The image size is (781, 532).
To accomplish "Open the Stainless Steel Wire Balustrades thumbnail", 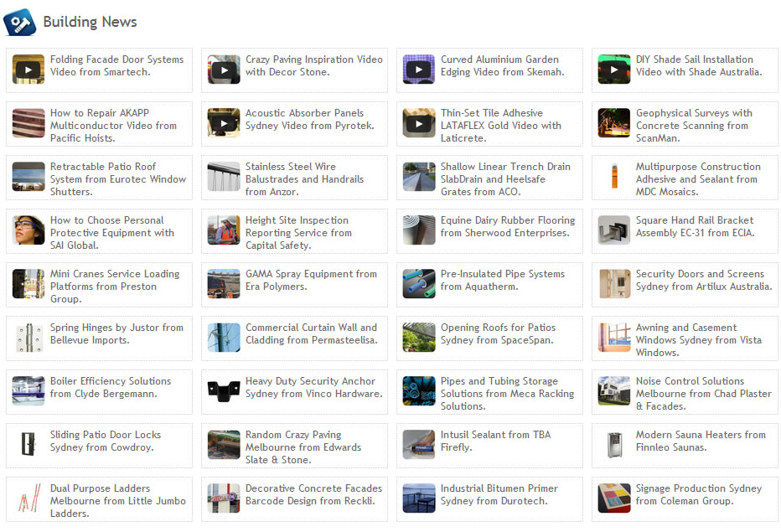I will click(224, 177).
